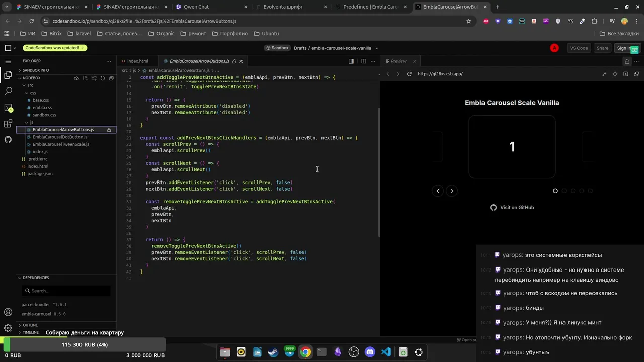Image resolution: width=644 pixels, height=362 pixels.
Task: Select the first carousel dot
Action: tap(555, 191)
